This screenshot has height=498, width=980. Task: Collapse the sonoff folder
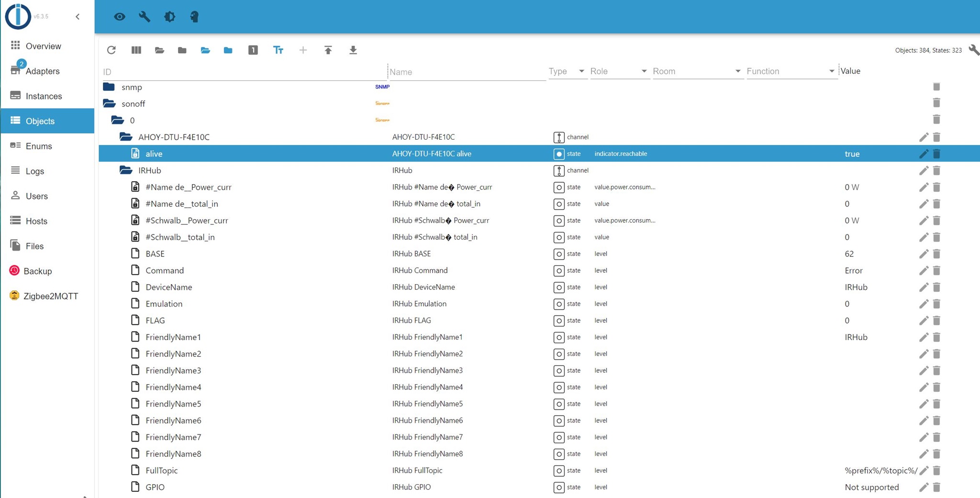pos(109,103)
